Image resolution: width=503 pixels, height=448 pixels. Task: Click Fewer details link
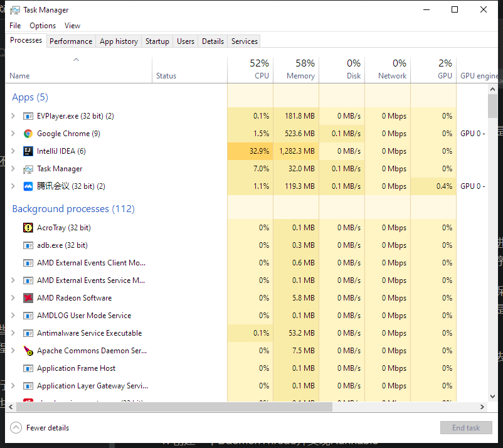pyautogui.click(x=48, y=428)
